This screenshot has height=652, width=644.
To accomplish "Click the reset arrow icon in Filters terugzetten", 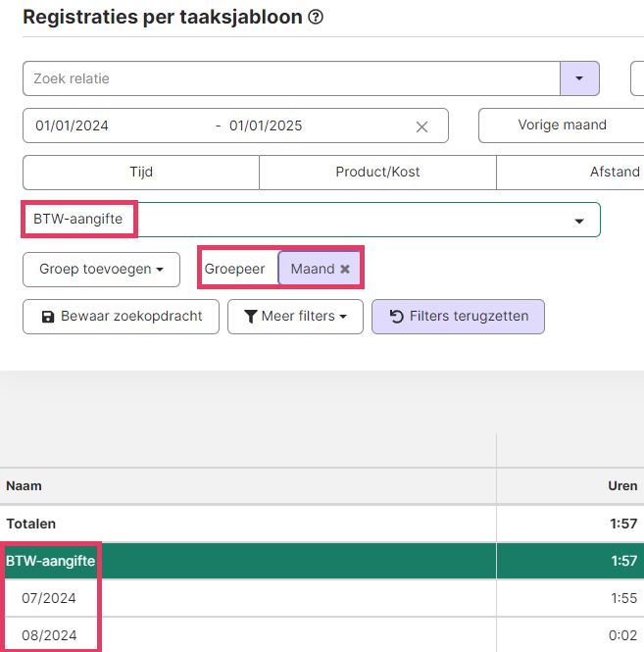I will (396, 317).
